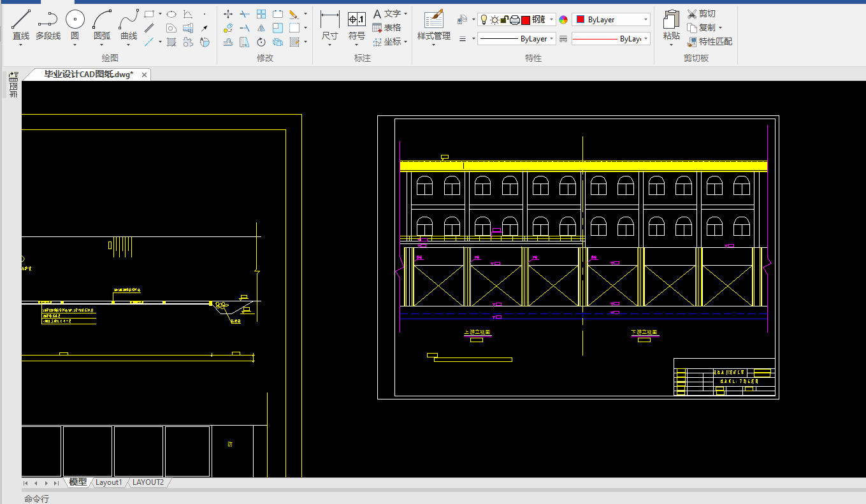This screenshot has width=866, height=504.
Task: Open 特性匹配 match properties tool
Action: 710,41
